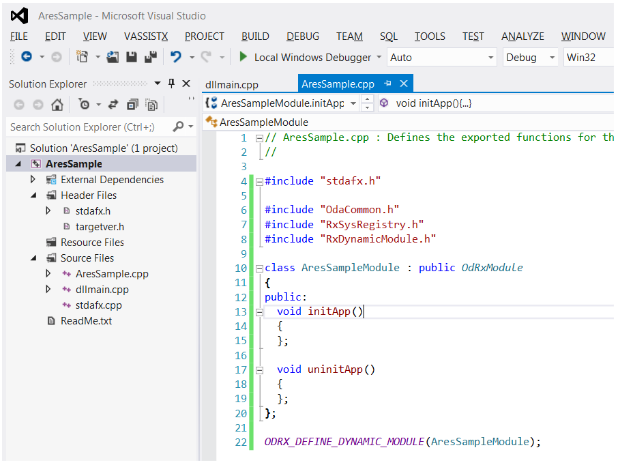Open the ANALYZE menu
Viewport: 618px width, 465px height.
(x=523, y=36)
